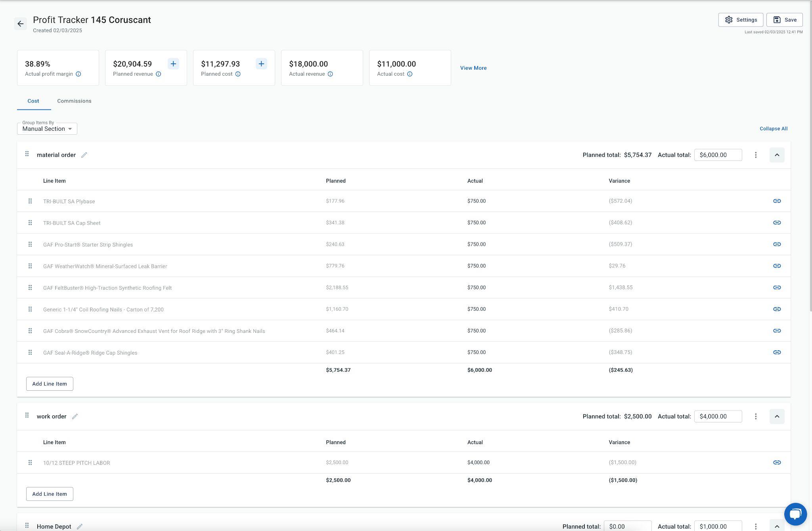Image resolution: width=812 pixels, height=531 pixels.
Task: Click the plus icon beside Planned revenue
Action: 173,64
